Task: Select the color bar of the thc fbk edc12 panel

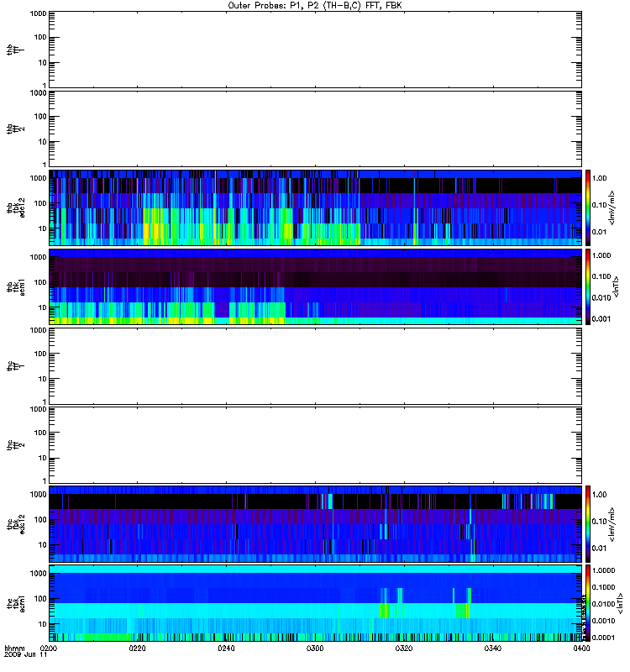Action: 588,523
